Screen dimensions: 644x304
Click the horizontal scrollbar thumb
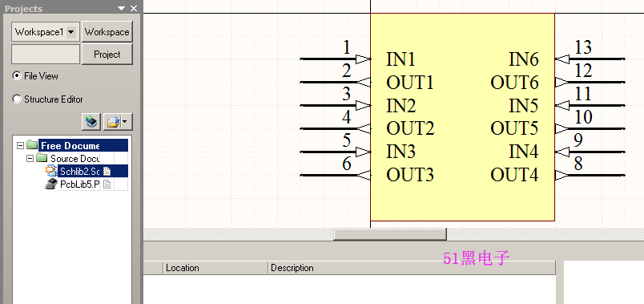[x=390, y=234]
